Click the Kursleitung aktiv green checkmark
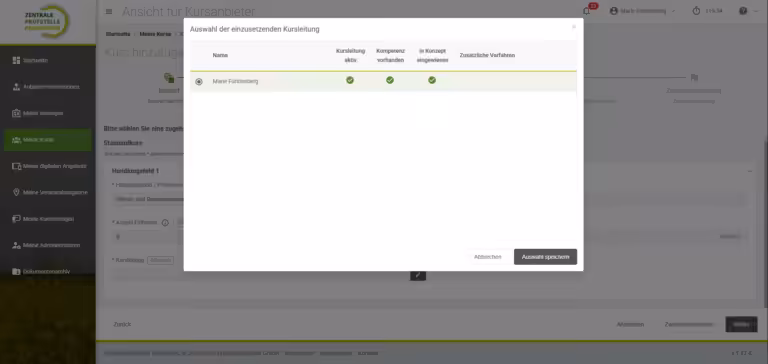 click(350, 80)
